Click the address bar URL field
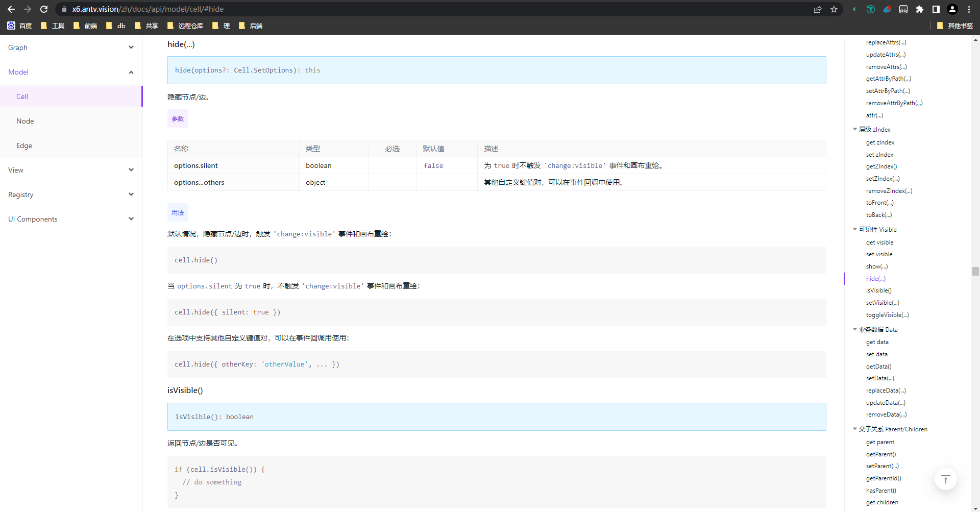The height and width of the screenshot is (512, 980). 434,9
